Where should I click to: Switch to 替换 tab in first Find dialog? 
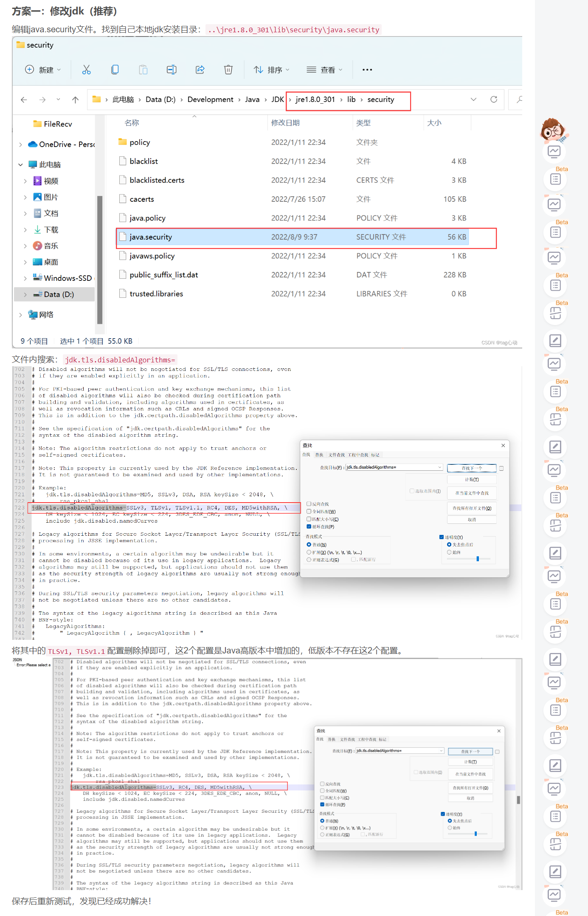(319, 455)
